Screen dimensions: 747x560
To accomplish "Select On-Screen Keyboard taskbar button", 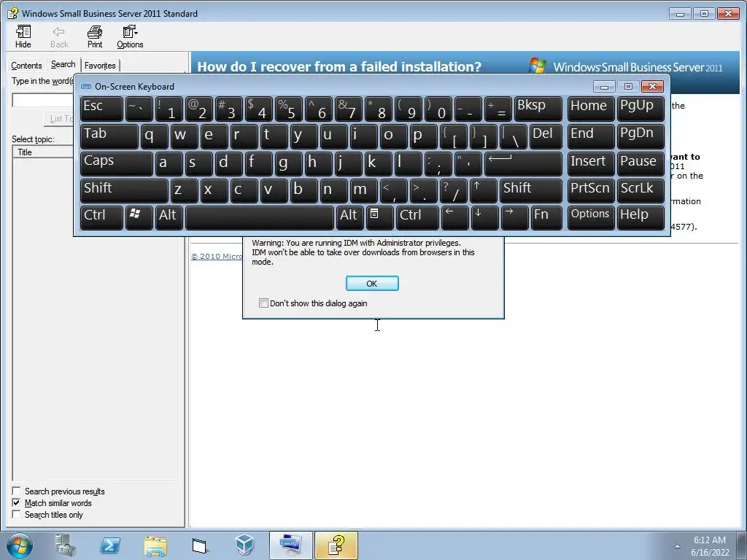I will coord(290,545).
